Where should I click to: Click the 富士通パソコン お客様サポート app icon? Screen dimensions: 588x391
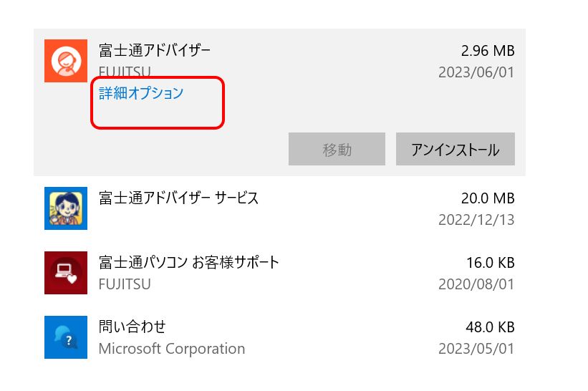point(66,273)
